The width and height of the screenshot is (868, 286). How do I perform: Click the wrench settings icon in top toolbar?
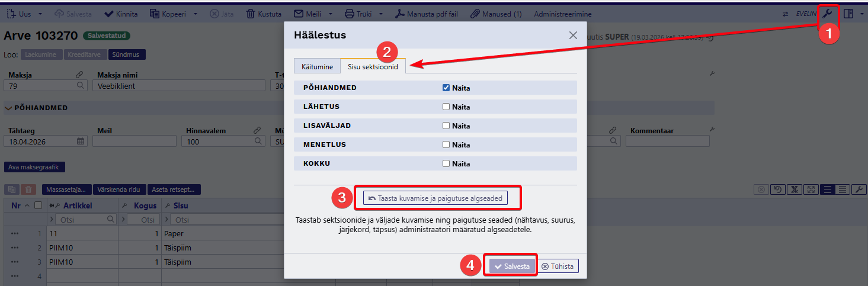click(828, 14)
